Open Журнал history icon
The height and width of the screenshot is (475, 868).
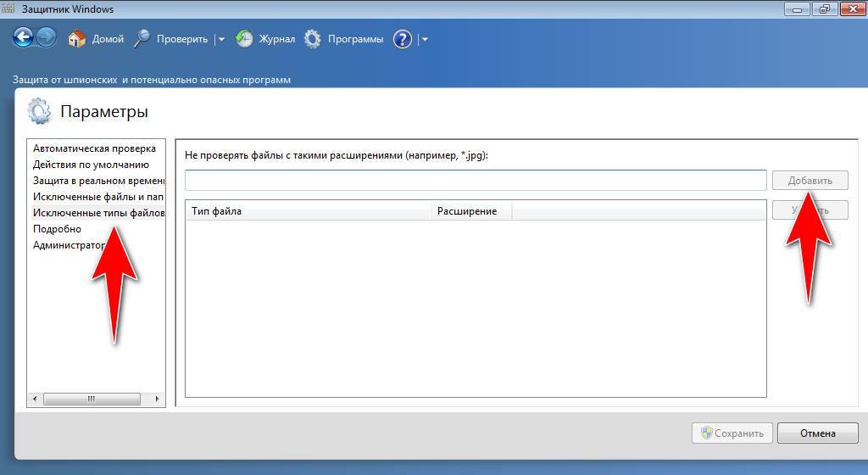(244, 39)
